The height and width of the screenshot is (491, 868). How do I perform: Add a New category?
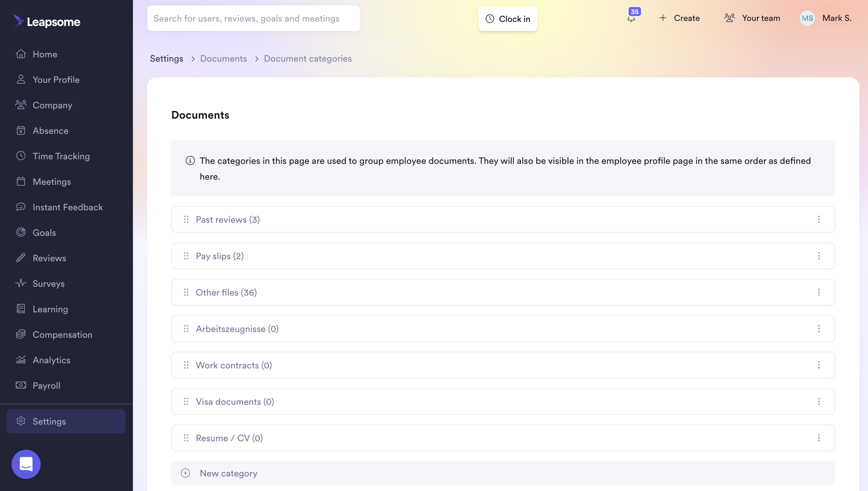(x=503, y=473)
